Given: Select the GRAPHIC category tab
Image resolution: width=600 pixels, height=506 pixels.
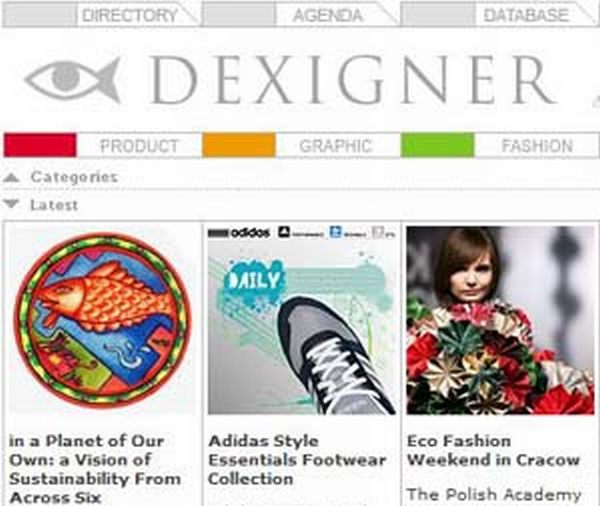Looking at the screenshot, I should coord(336,145).
